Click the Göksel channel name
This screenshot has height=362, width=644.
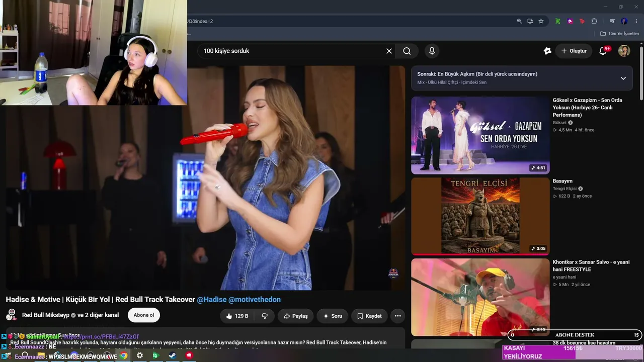point(559,123)
